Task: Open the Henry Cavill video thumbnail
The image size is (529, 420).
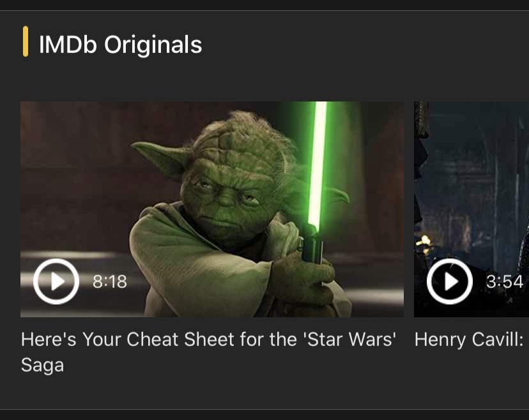Action: 471,209
